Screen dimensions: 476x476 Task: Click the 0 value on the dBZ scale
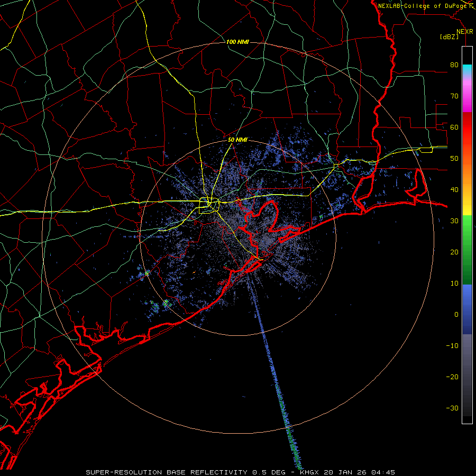tap(456, 315)
